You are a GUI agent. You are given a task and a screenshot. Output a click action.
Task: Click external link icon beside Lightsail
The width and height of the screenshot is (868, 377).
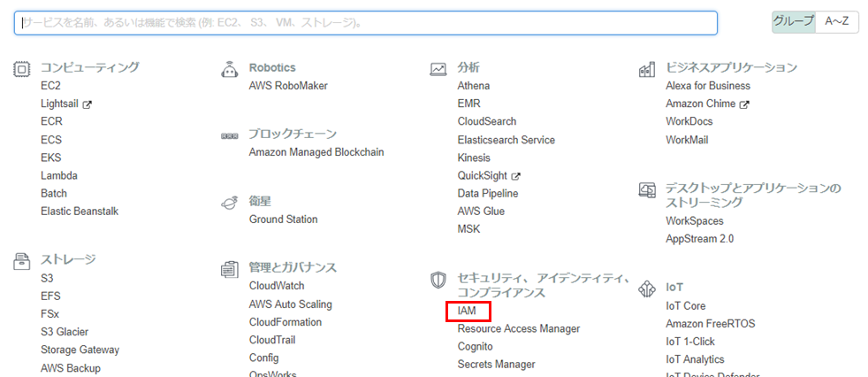87,104
